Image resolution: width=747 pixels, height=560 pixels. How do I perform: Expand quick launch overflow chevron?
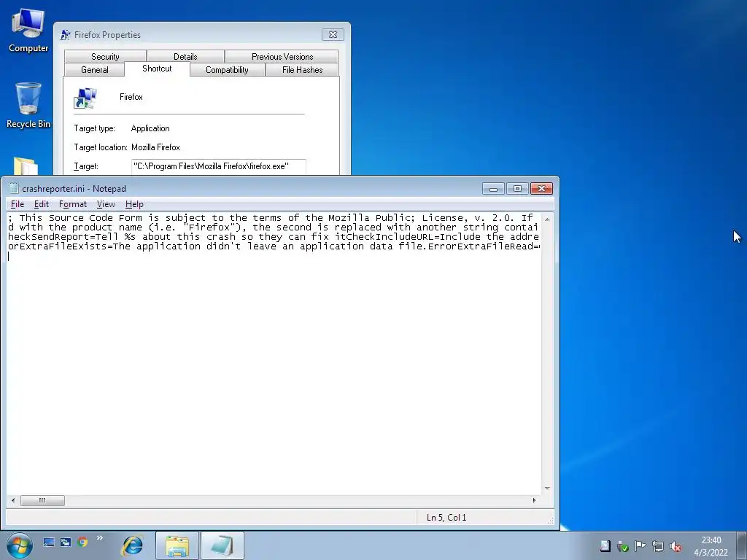click(99, 538)
